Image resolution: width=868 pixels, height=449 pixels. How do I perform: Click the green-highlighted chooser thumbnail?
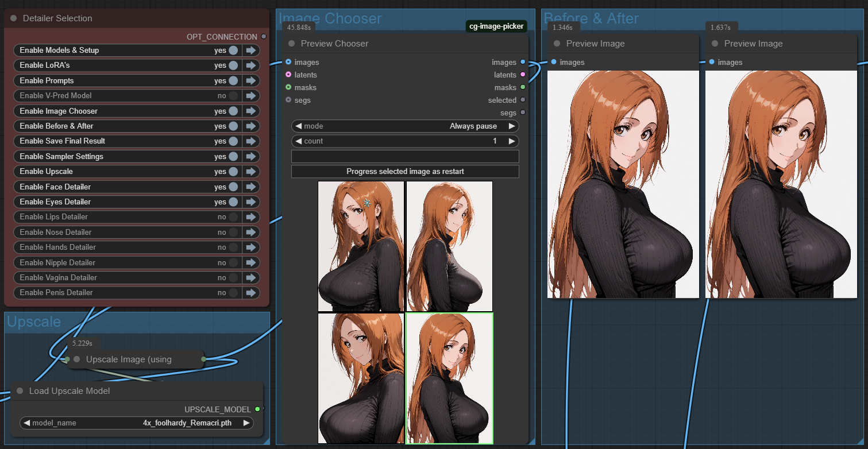[x=450, y=378]
